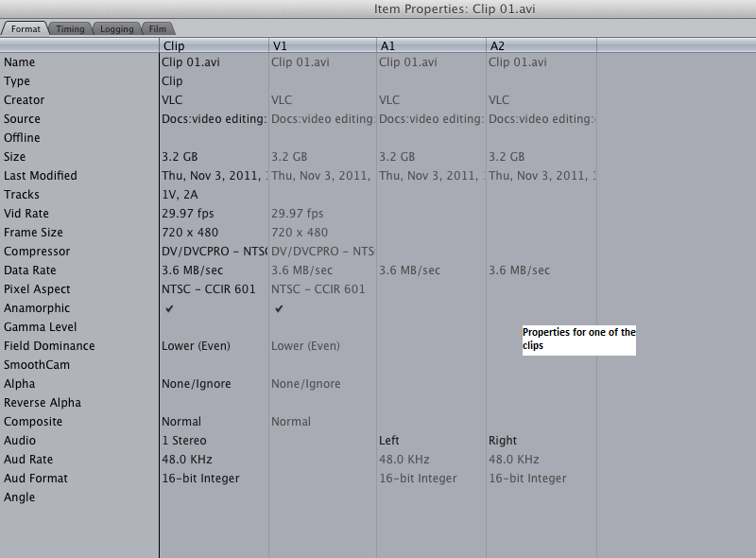The width and height of the screenshot is (756, 558).
Task: Click the 'Properties for one of the clips' note
Action: coord(578,339)
